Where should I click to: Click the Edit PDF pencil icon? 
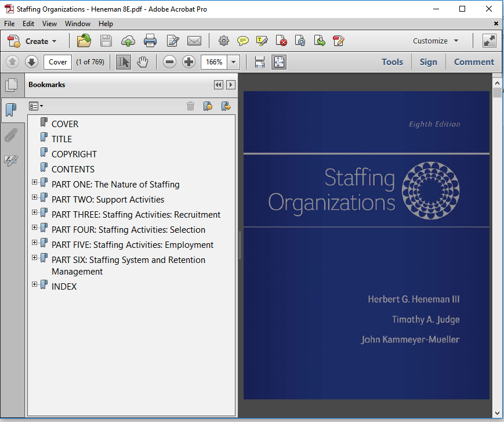339,41
